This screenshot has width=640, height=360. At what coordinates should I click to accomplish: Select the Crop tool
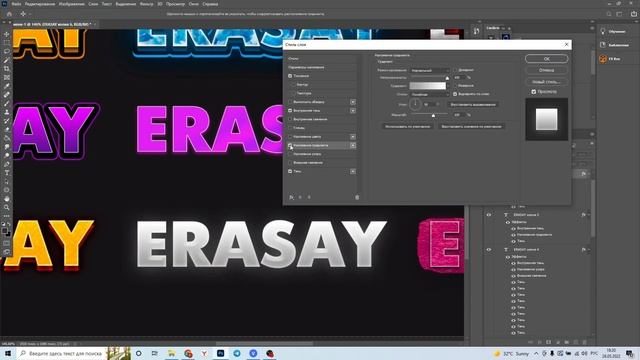(7, 69)
